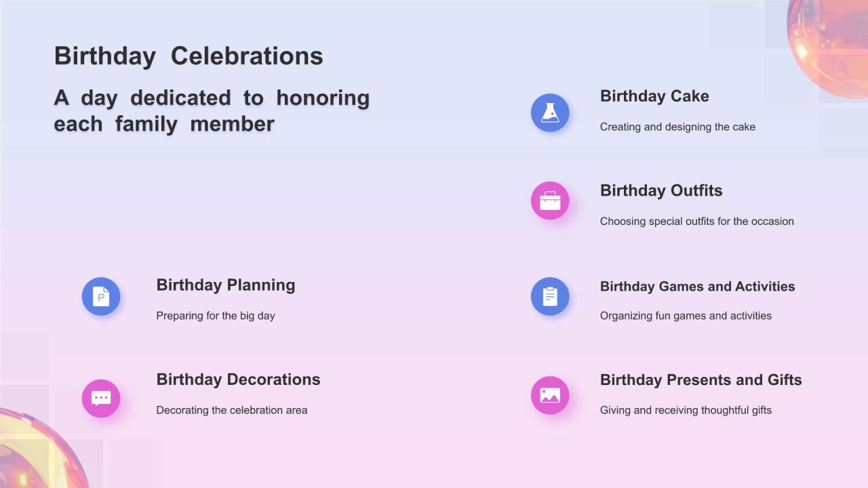This screenshot has height=488, width=868.
Task: Select Giving and receiving thoughtful gifts text
Action: 686,410
